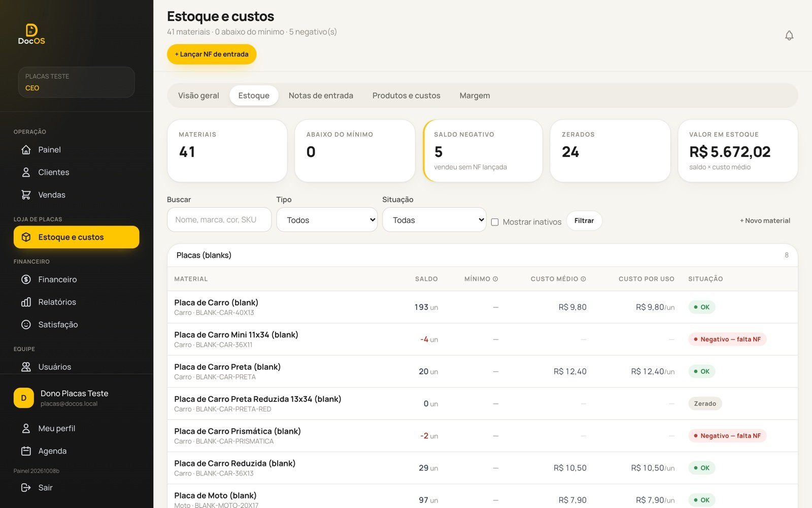Screen dimensions: 812x508
Task: Click the Filtrar button
Action: coord(584,220)
